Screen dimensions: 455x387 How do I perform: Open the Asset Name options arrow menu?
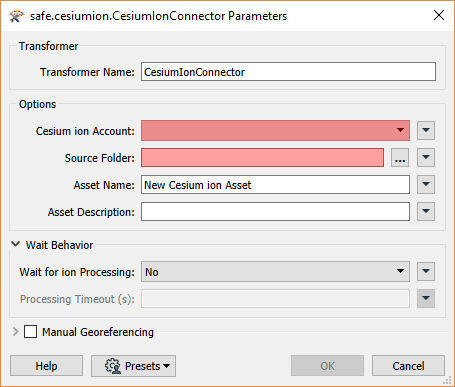(x=426, y=185)
